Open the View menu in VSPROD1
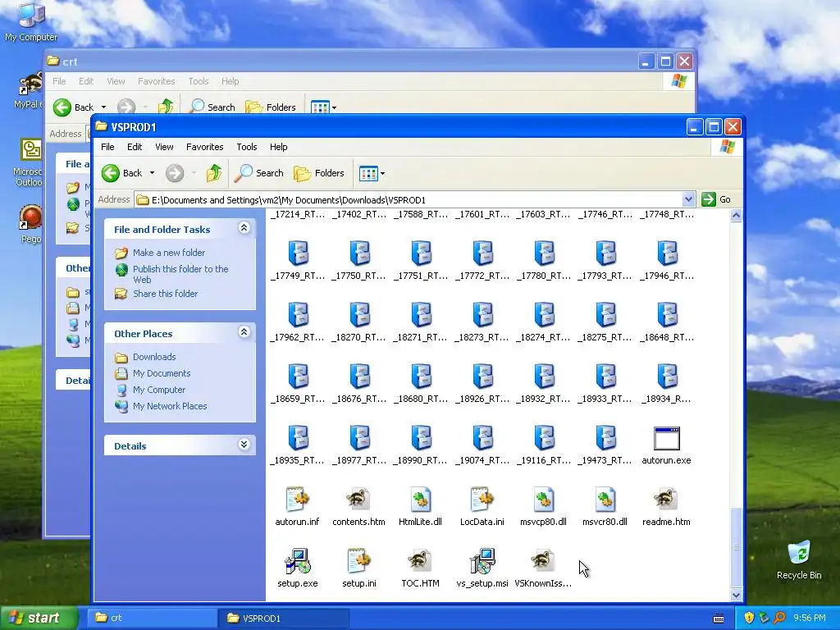 pyautogui.click(x=164, y=147)
